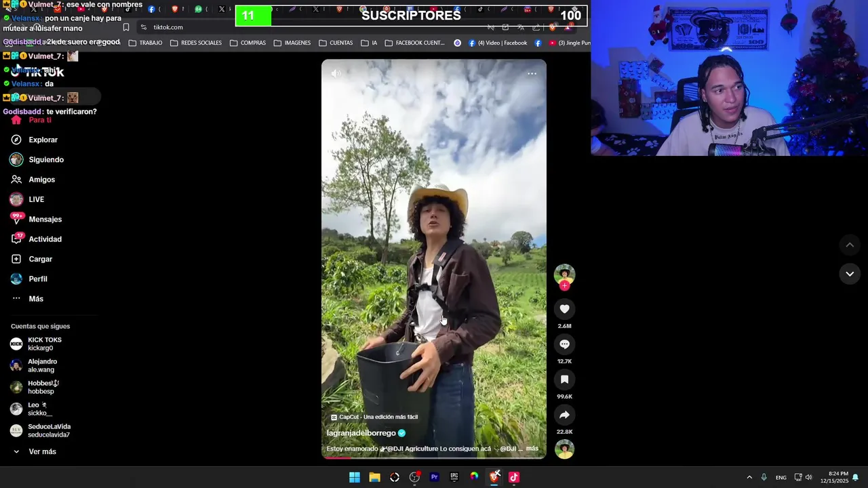Click the compass Explorar icon

click(x=16, y=140)
